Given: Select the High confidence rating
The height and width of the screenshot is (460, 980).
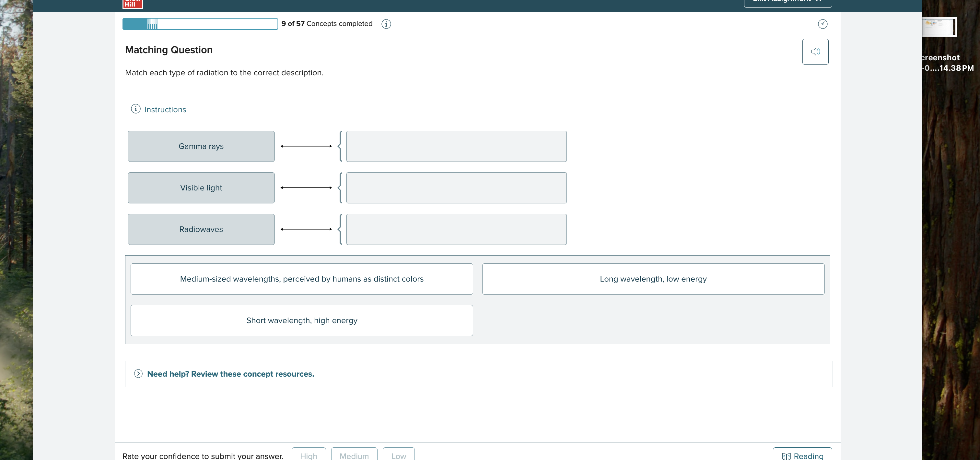Looking at the screenshot, I should [x=308, y=456].
